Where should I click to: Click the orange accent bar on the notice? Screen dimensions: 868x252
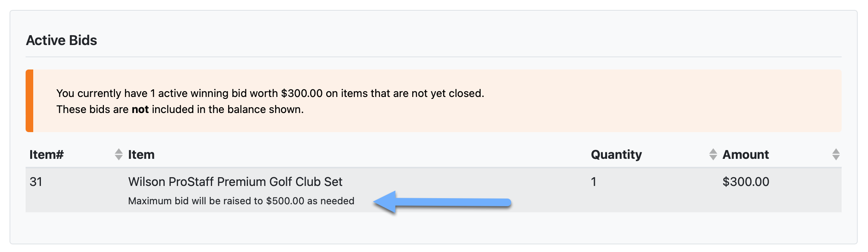click(x=29, y=101)
